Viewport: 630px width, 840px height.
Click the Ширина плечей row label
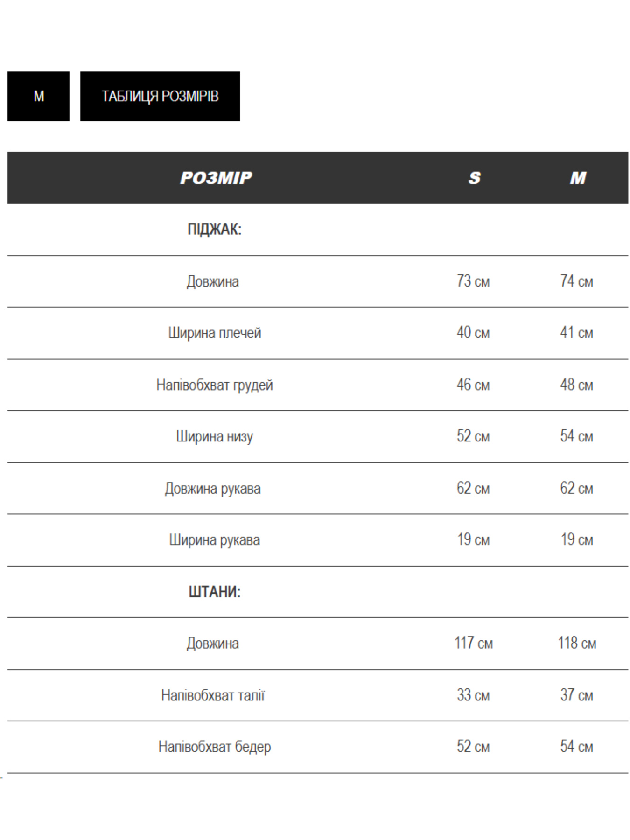tap(215, 333)
